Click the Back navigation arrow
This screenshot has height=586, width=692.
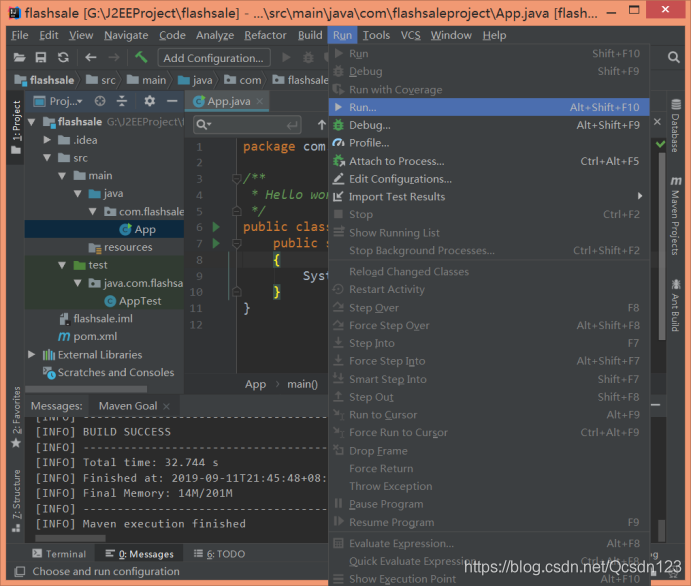[90, 57]
